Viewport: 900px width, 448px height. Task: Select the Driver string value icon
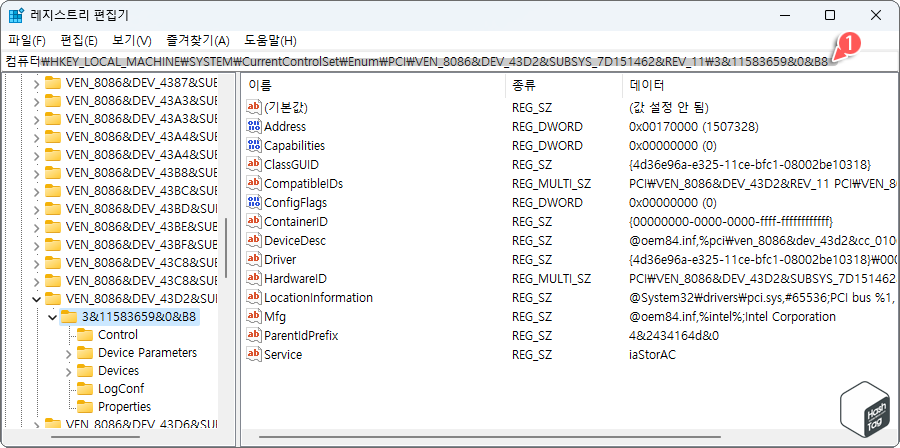[254, 259]
